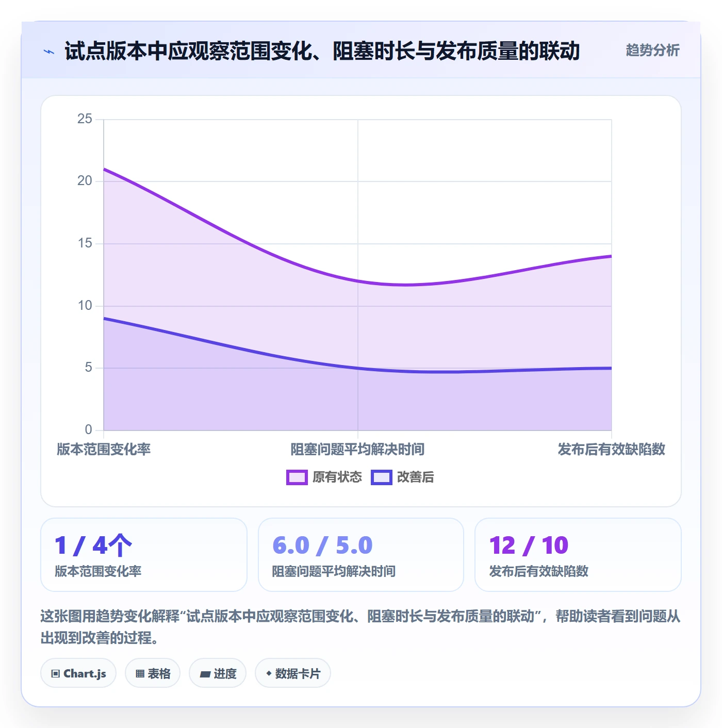Open the 6.0 / 5.0 阻塞问题平均解决时间 card
722x728 pixels.
pos(361,555)
